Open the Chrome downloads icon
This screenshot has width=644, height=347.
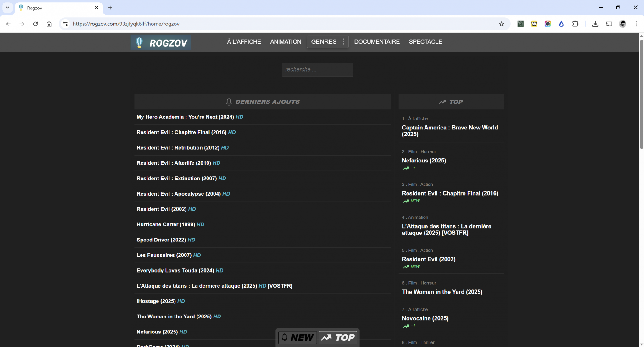(595, 24)
